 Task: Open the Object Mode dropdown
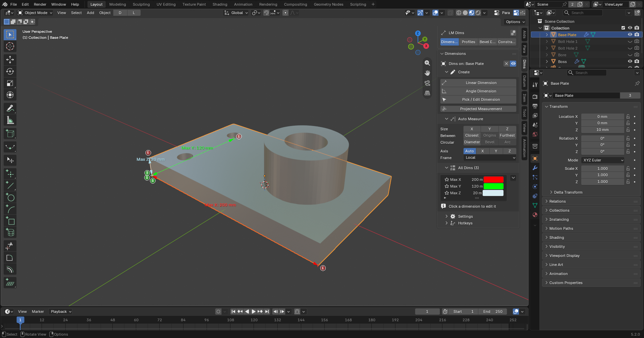[x=35, y=13]
